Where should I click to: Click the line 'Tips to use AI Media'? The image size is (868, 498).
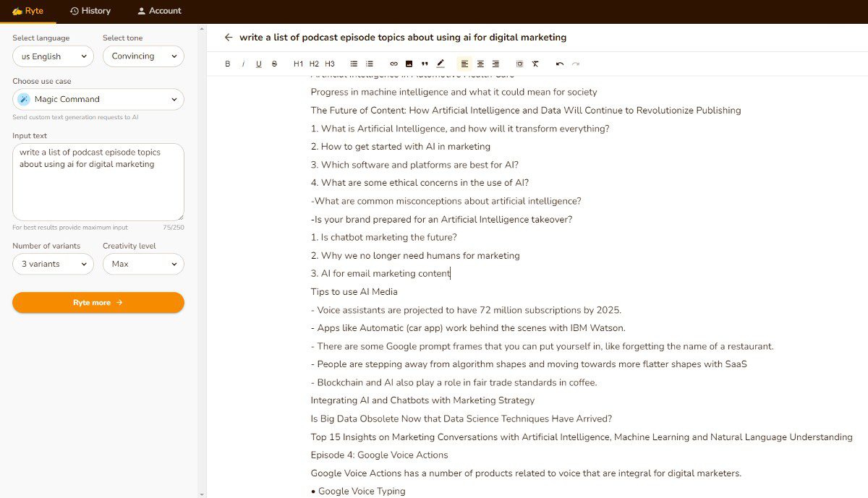coord(354,292)
